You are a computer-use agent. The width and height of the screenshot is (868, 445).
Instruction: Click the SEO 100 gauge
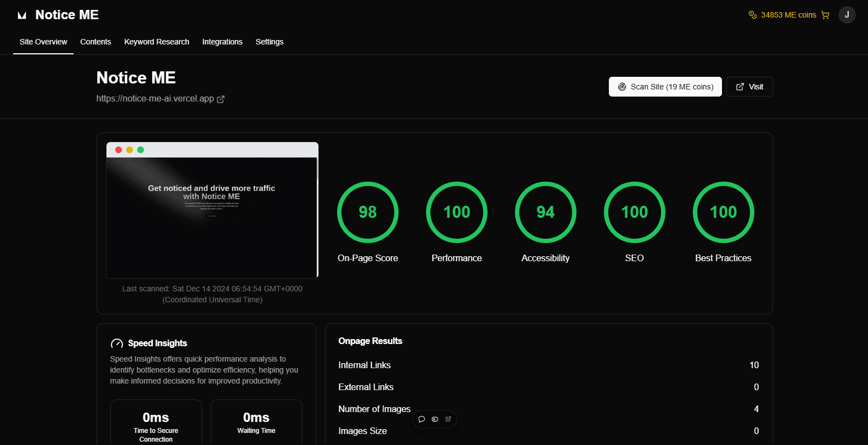pyautogui.click(x=635, y=212)
